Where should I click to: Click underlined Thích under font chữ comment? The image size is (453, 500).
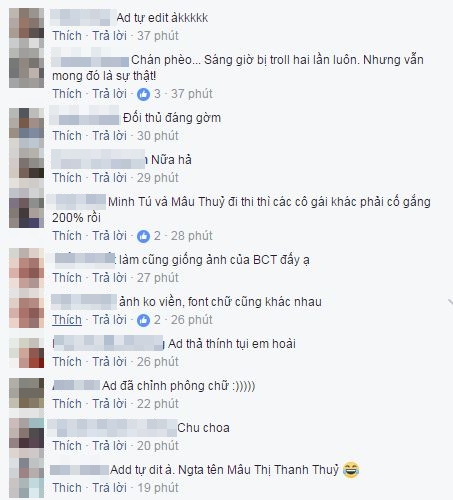pos(67,320)
